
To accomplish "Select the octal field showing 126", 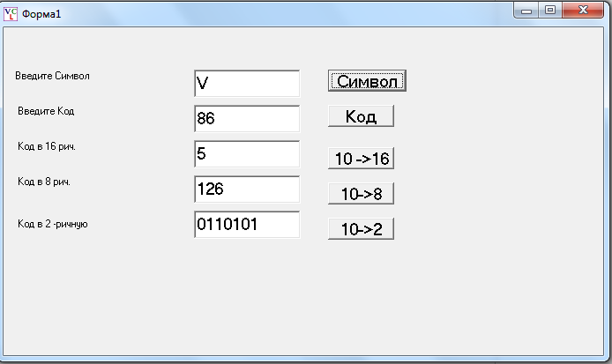I will click(247, 189).
